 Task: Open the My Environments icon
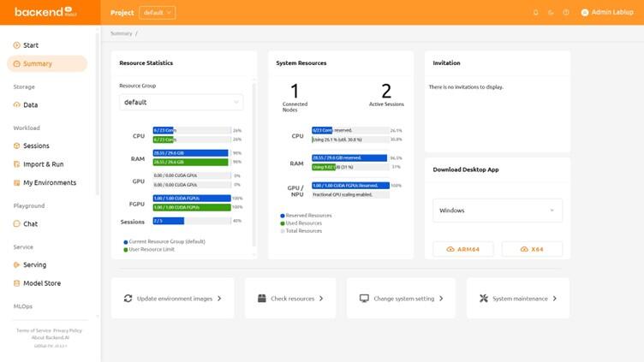click(x=16, y=182)
